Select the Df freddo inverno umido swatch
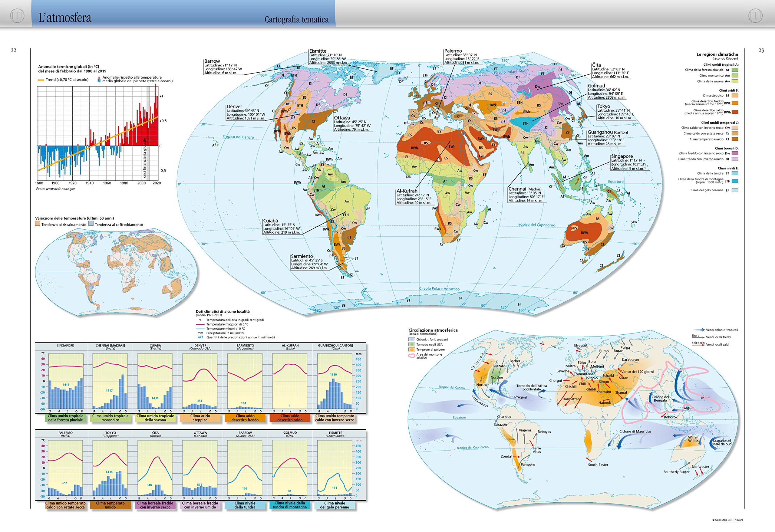Image resolution: width=775 pixels, height=532 pixels. [735, 159]
